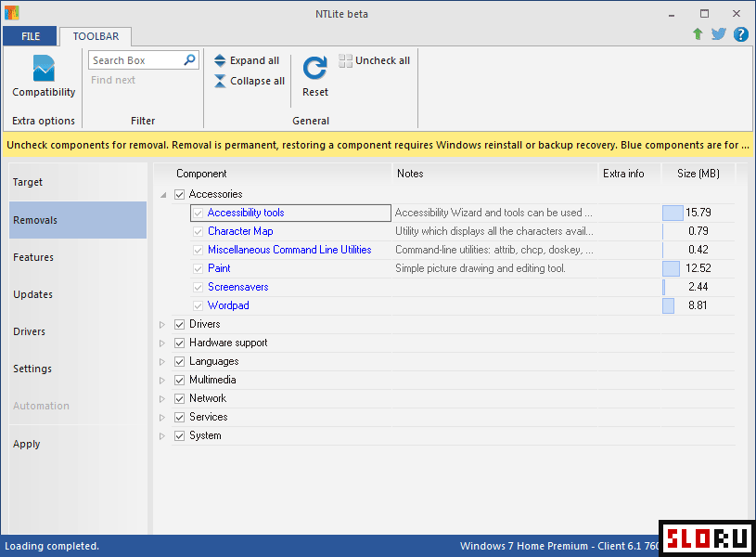Open the Settings page
This screenshot has width=756, height=557.
78,369
